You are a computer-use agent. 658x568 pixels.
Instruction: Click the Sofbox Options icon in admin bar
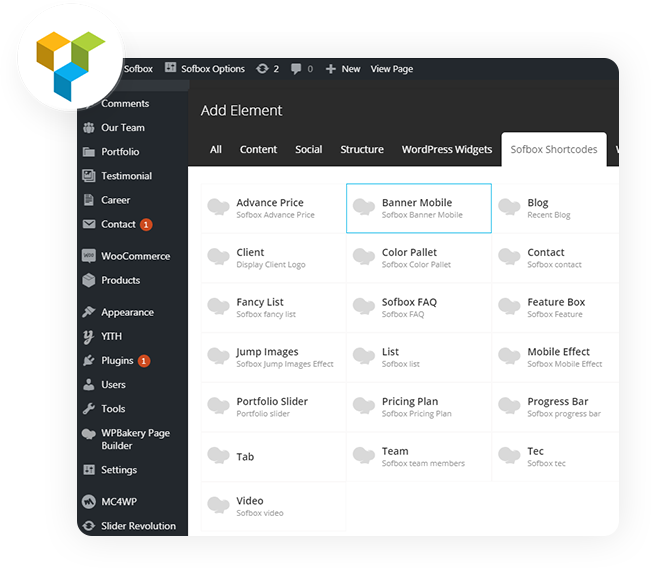170,68
